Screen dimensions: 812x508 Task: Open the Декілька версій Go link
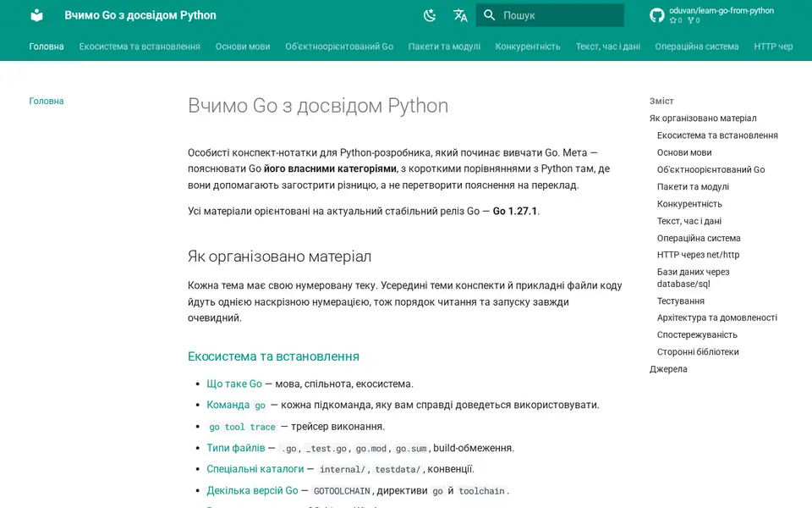(252, 490)
